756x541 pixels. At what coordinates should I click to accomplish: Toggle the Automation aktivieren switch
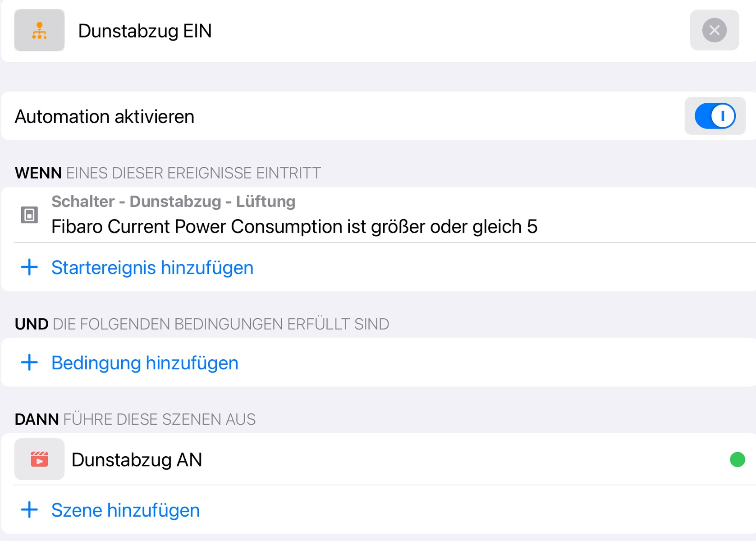(715, 116)
